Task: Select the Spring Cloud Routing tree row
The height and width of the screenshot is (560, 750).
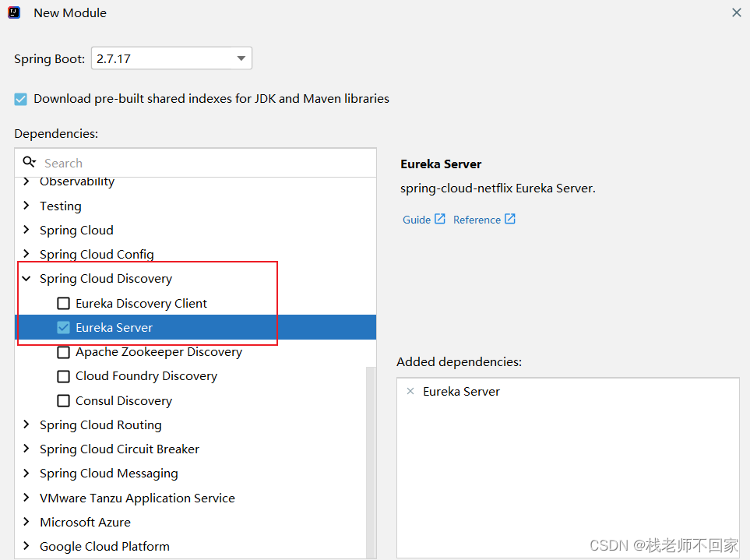Action: tap(195, 424)
